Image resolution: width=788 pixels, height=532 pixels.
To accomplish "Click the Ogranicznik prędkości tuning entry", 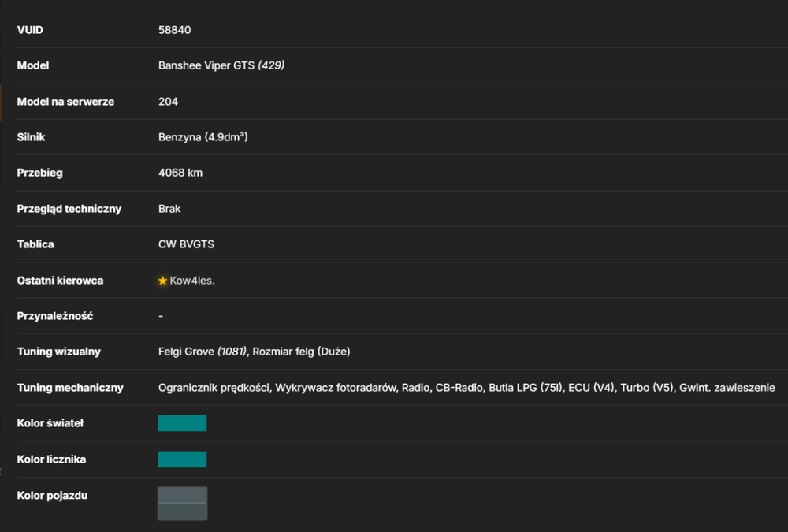I will pos(214,388).
